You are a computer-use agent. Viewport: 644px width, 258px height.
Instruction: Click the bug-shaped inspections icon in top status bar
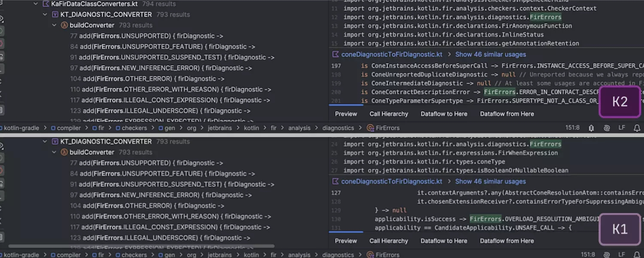pos(591,128)
